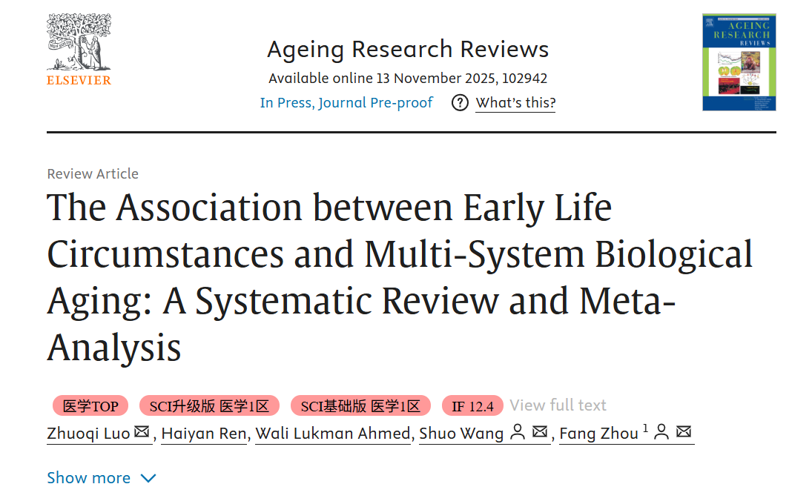
Task: Click envelope icon beside Zhuoqi Luo
Action: pyautogui.click(x=142, y=432)
